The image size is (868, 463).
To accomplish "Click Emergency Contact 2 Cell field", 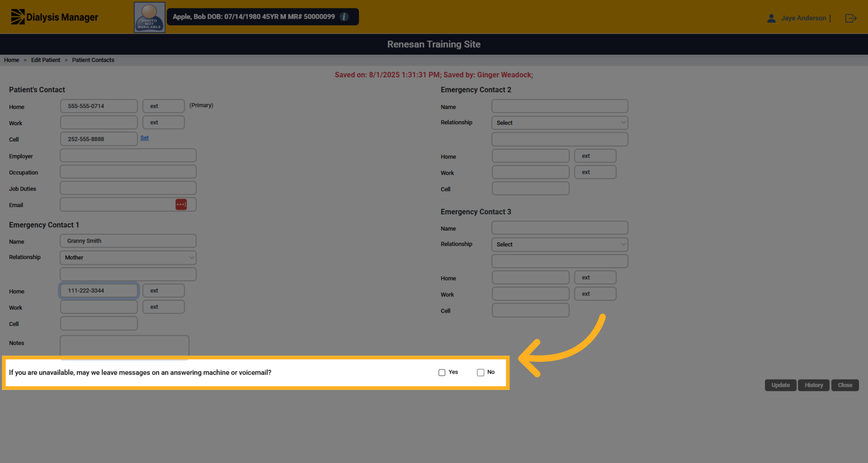I will (x=531, y=188).
